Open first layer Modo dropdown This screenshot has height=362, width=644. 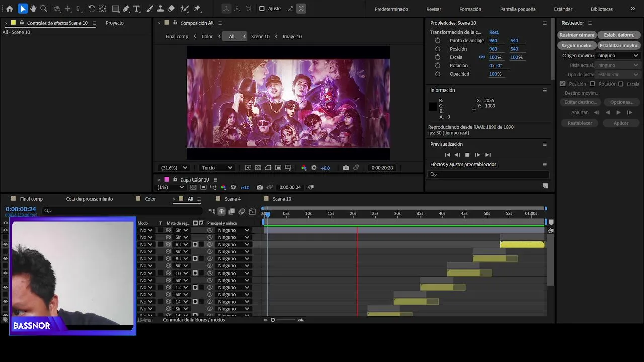pyautogui.click(x=146, y=230)
